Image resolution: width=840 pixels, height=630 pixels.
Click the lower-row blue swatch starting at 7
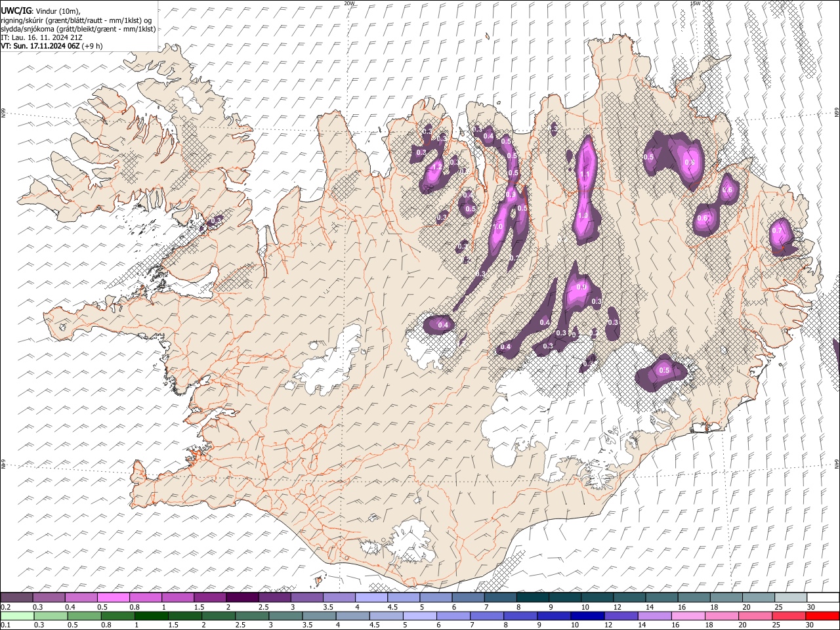pos(486,616)
